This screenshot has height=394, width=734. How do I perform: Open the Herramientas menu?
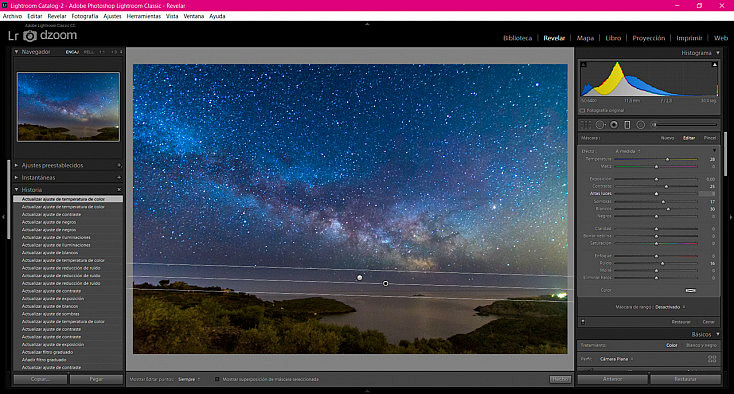[144, 16]
